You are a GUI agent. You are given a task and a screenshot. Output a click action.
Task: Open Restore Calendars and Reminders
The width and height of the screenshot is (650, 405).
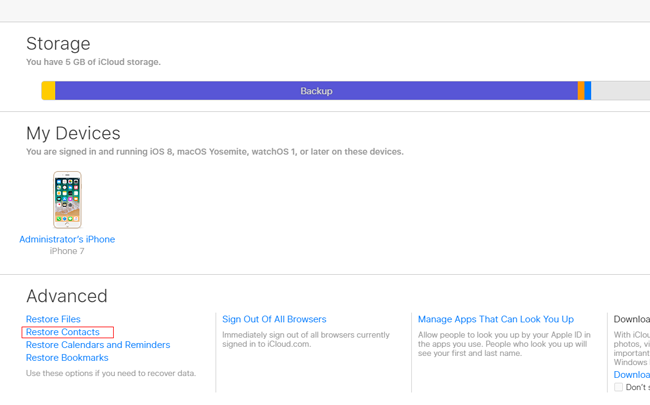pyautogui.click(x=98, y=345)
